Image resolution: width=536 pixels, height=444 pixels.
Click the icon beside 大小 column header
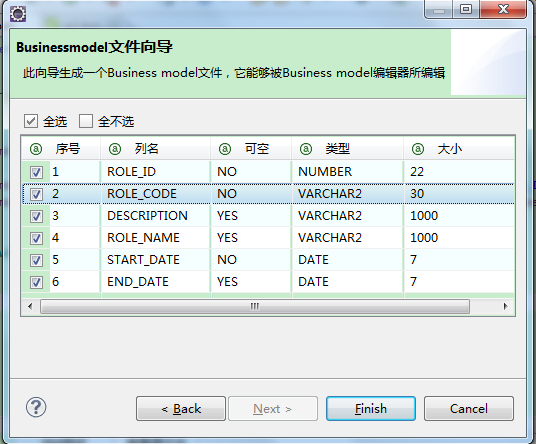coord(418,149)
